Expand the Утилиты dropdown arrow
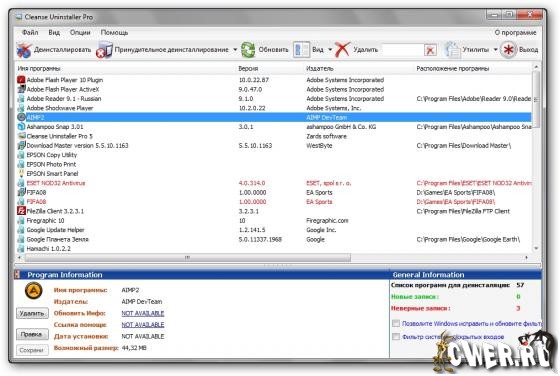The height and width of the screenshot is (376, 560). pyautogui.click(x=495, y=50)
